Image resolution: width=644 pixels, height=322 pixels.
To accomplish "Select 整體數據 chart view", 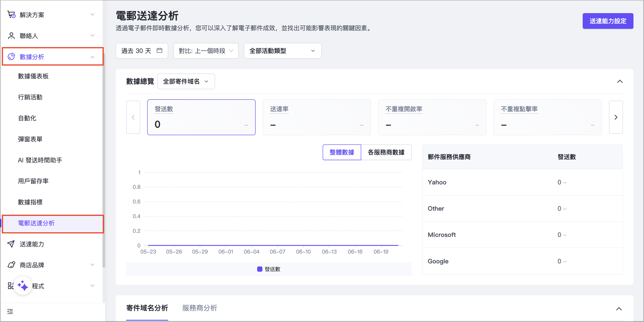I will coord(342,152).
